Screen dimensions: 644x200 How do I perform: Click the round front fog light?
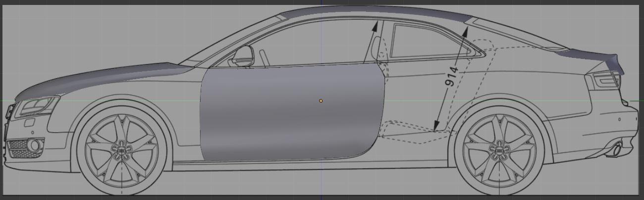pos(34,146)
